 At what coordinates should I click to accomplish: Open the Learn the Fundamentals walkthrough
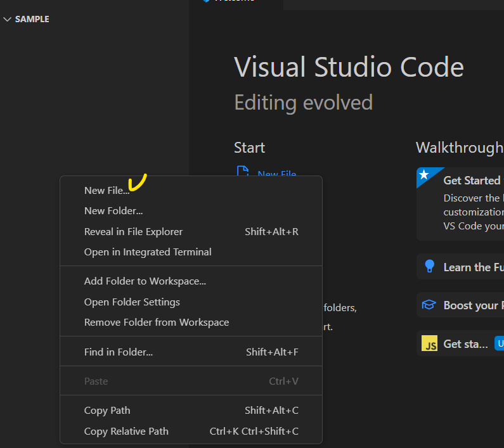point(460,267)
